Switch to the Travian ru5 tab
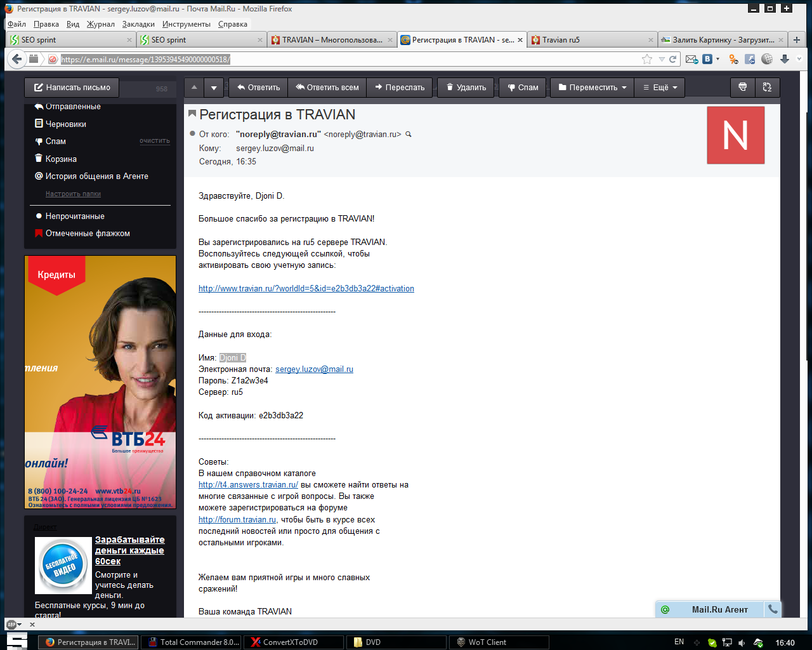The width and height of the screenshot is (812, 650). tap(592, 39)
